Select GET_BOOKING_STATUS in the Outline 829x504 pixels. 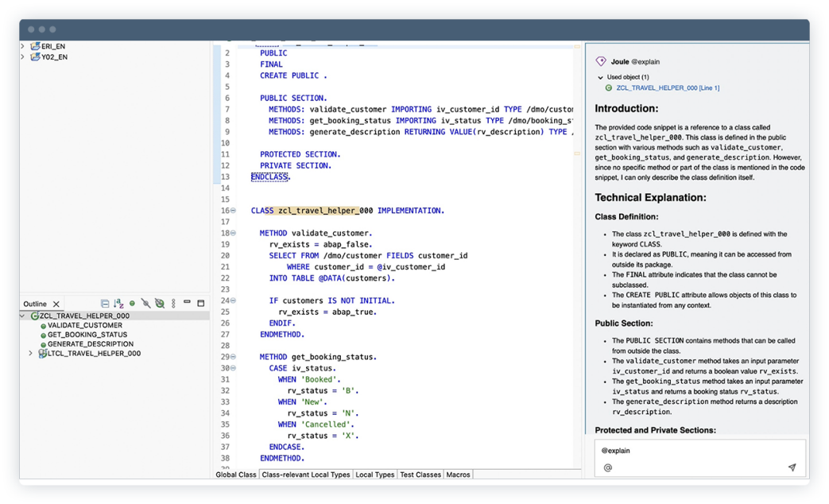[87, 334]
